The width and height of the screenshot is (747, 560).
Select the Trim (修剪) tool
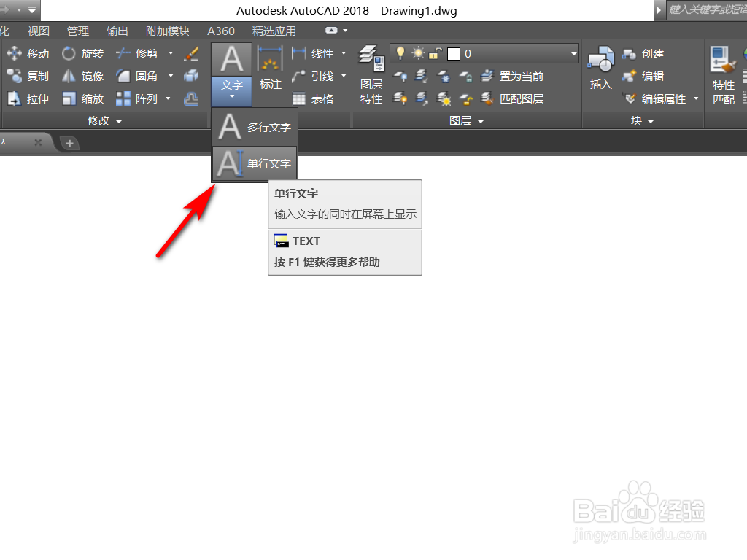137,54
